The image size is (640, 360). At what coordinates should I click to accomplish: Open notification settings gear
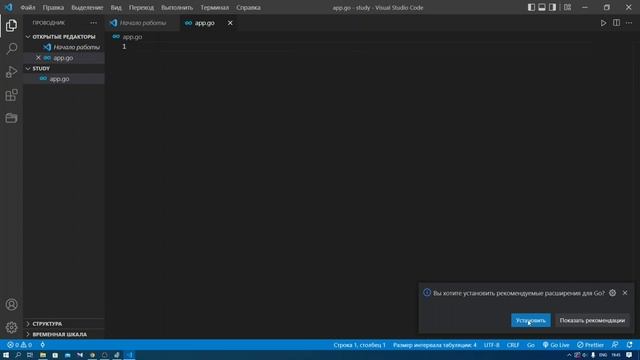click(612, 293)
